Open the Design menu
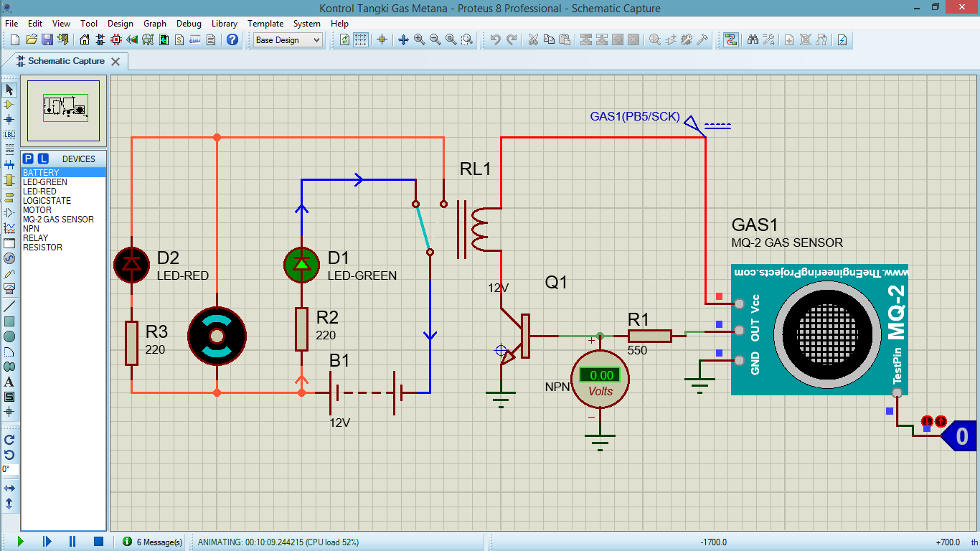The image size is (980, 551). (121, 23)
